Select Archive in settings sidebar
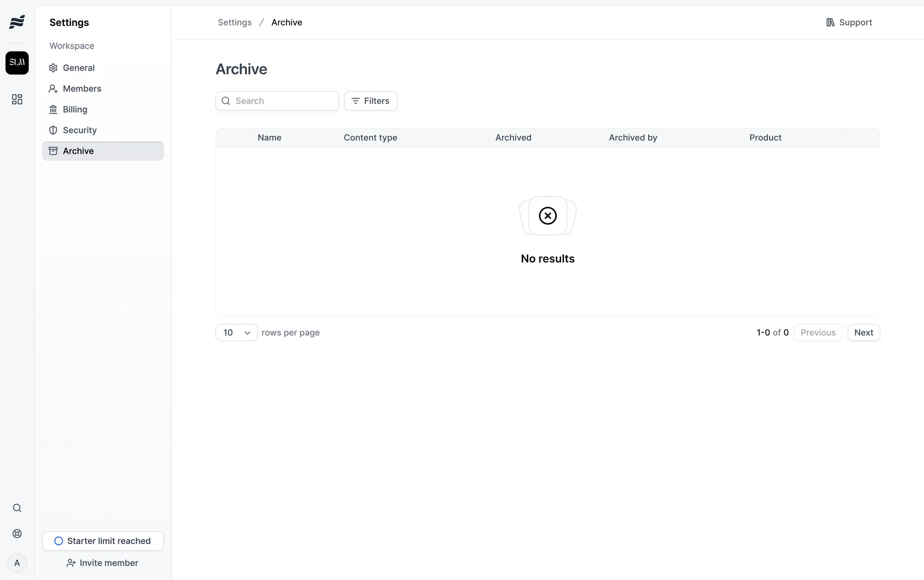Viewport: 924px width, 580px height. point(78,151)
